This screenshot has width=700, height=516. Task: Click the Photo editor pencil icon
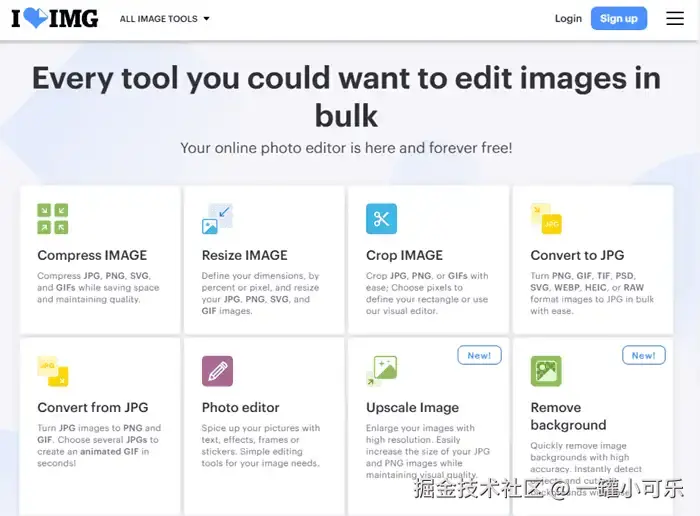pyautogui.click(x=217, y=371)
